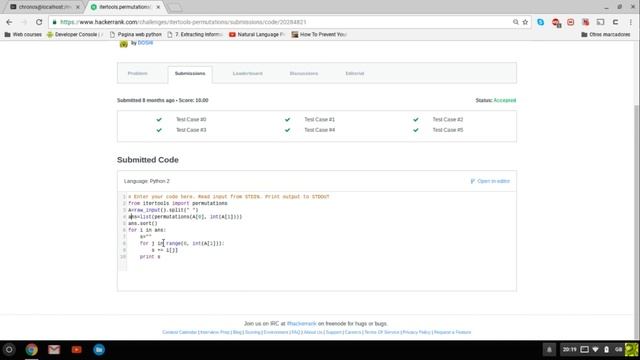Click Test Case #1 checkmark
640x360 pixels.
click(287, 120)
